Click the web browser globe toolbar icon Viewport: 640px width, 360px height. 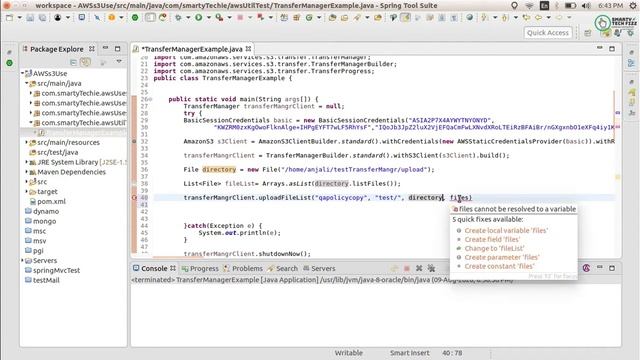pyautogui.click(x=469, y=18)
